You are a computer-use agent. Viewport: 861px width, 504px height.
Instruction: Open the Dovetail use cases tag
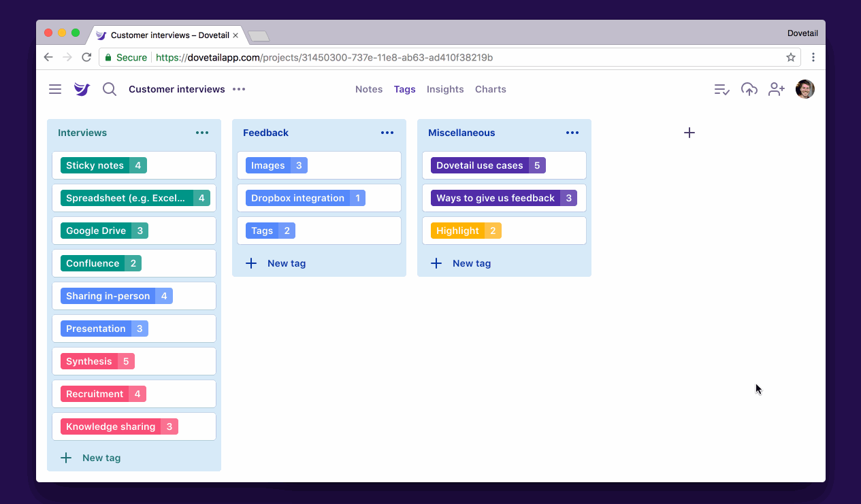[x=488, y=165]
